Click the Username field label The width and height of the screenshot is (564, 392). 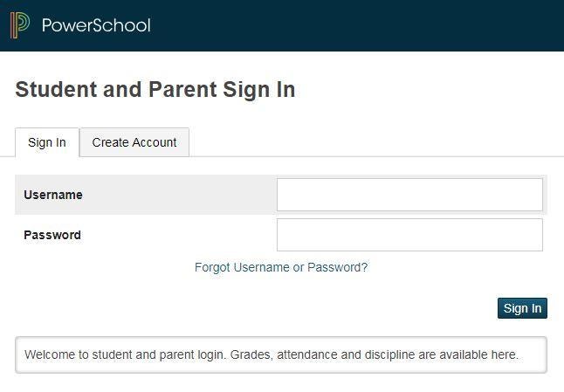(x=53, y=195)
